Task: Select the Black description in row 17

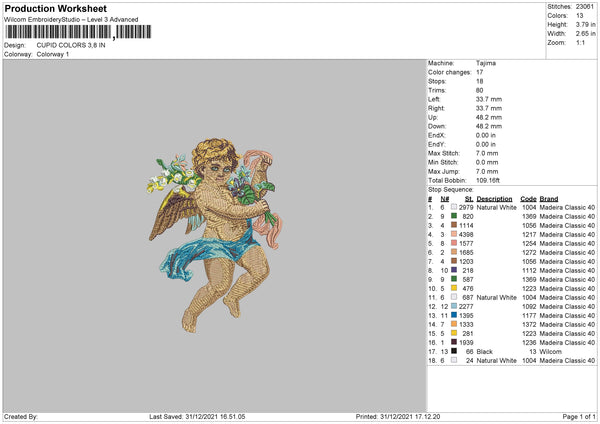Action: pyautogui.click(x=484, y=352)
